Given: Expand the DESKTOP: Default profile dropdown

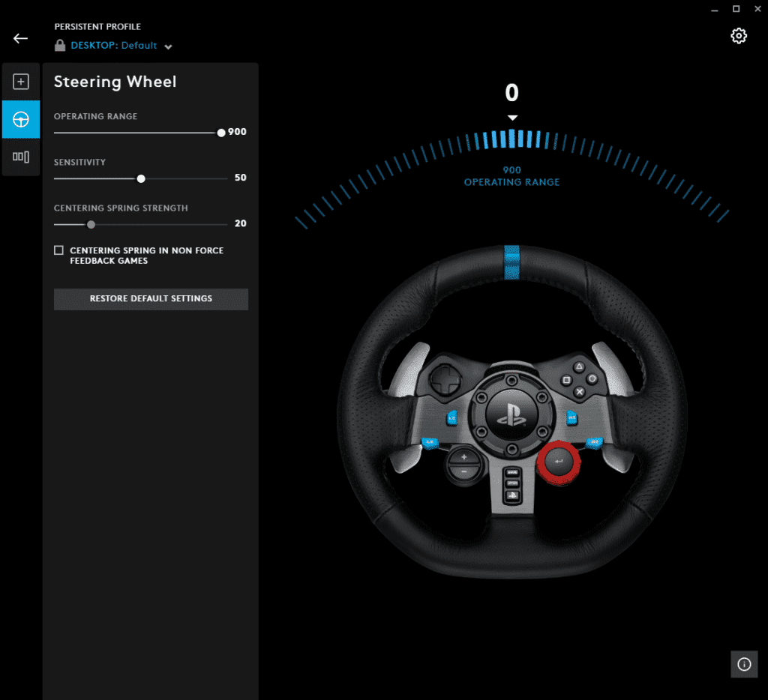Looking at the screenshot, I should tap(168, 46).
